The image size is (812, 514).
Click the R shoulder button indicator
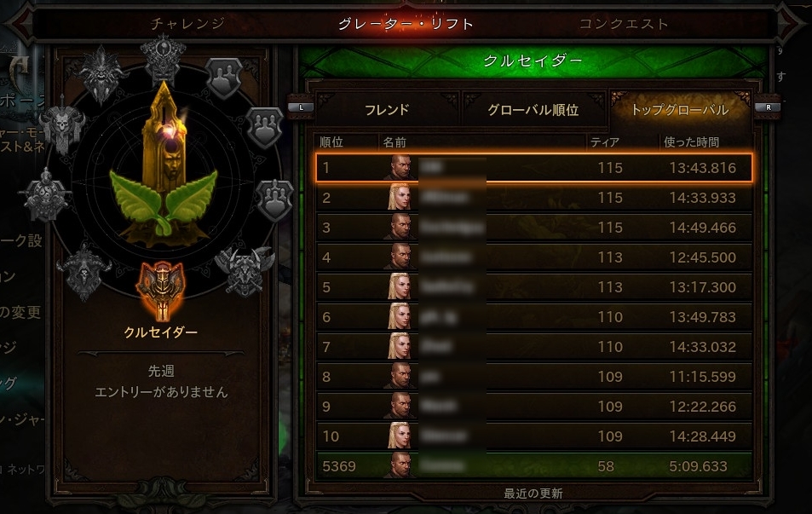tap(768, 107)
